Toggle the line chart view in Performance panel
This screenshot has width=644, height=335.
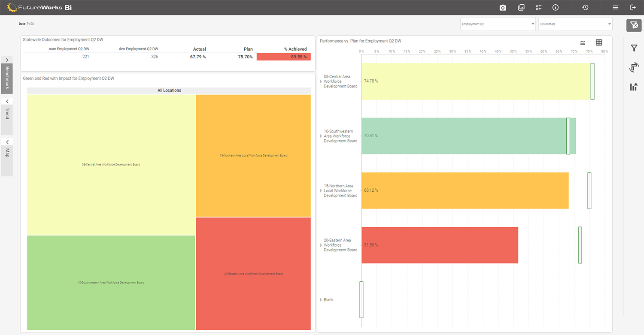[583, 43]
